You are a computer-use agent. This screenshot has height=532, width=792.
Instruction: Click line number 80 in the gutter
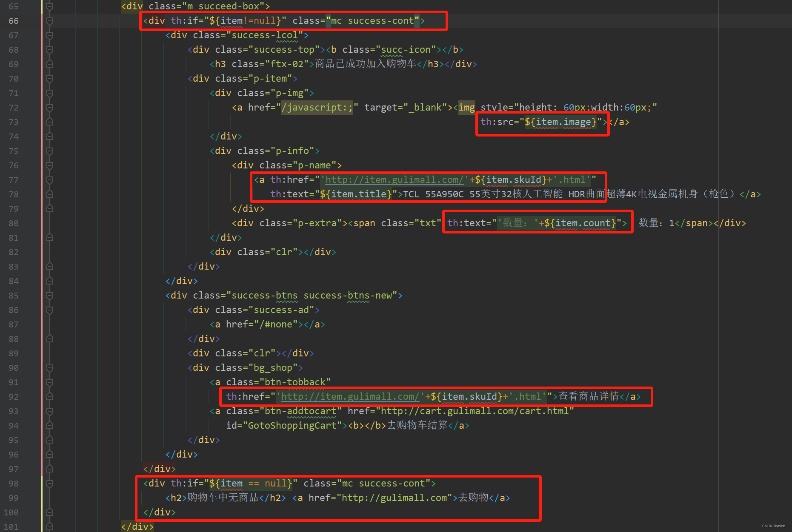14,223
